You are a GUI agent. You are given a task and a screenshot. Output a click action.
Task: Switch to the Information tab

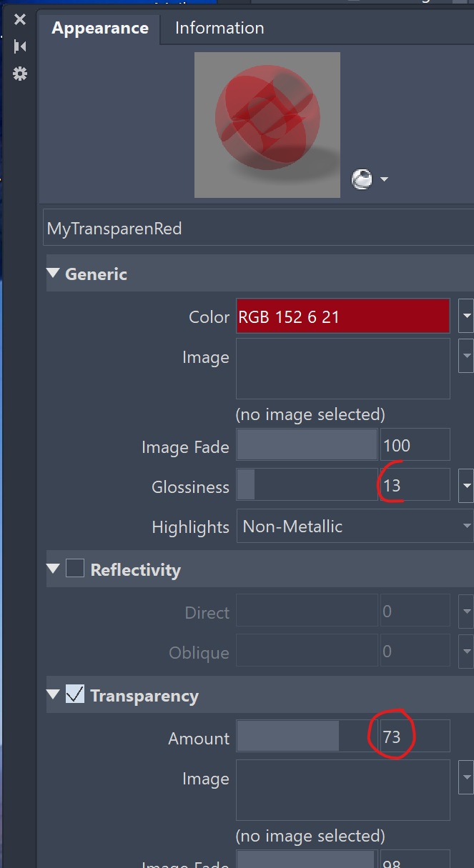(219, 28)
